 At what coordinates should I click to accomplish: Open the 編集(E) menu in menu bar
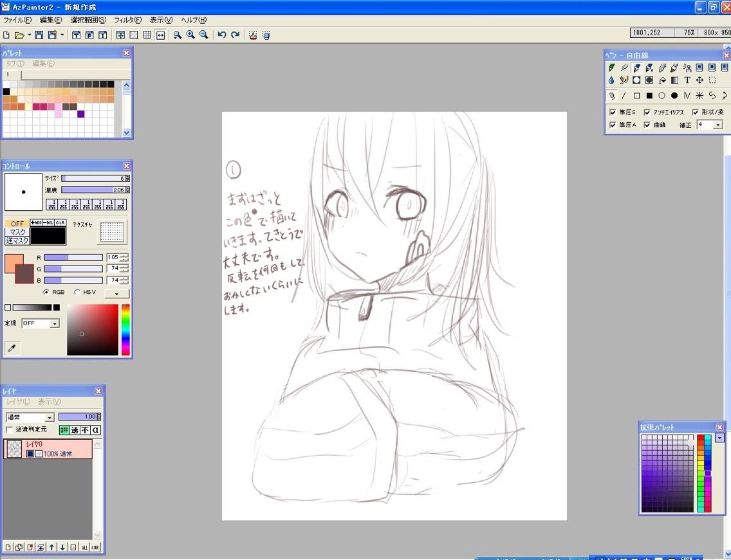[51, 20]
